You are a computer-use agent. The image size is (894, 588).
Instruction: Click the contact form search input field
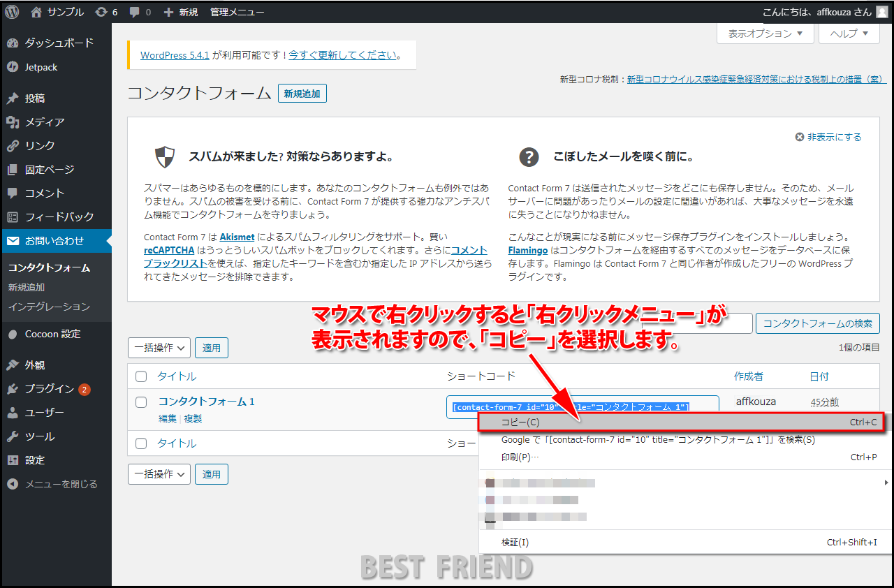[738, 323]
